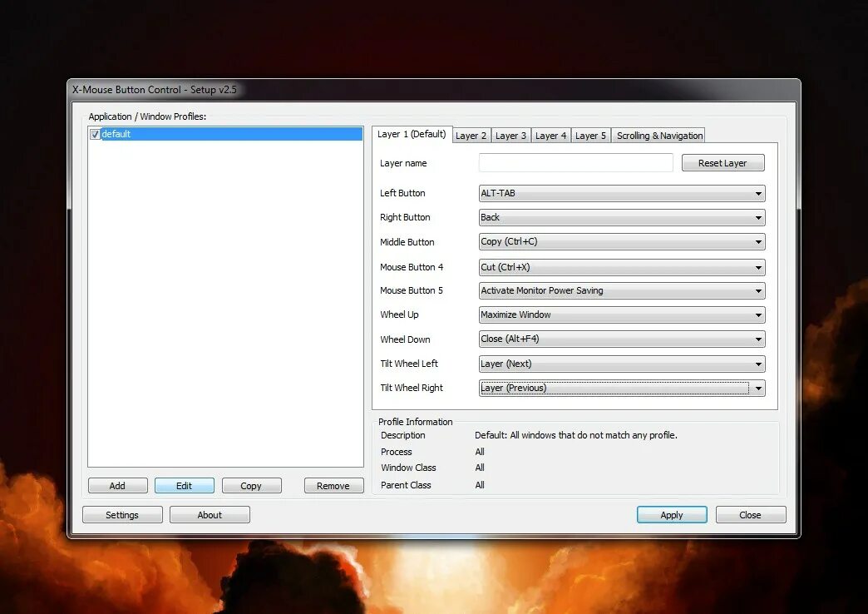Click the Reset Layer button
Viewport: 868px width, 614px height.
click(x=723, y=163)
